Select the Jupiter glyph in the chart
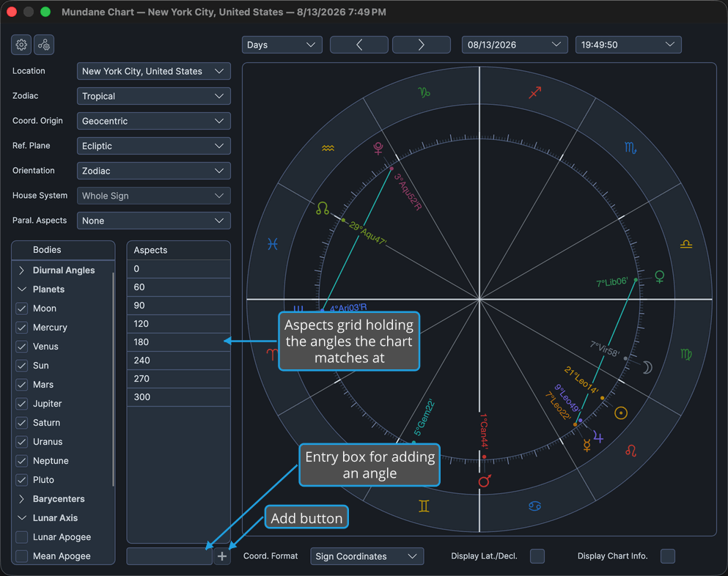Image resolution: width=728 pixels, height=576 pixels. (x=598, y=437)
